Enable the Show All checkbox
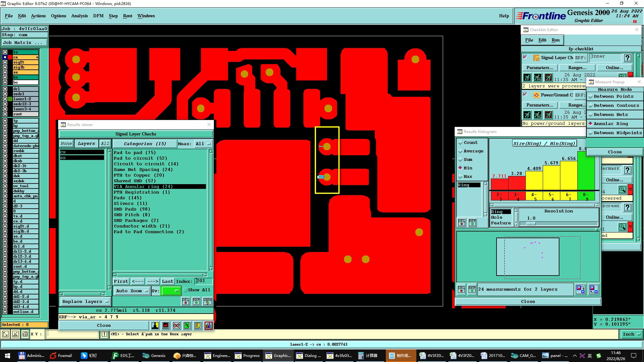This screenshot has height=362, width=644. tap(185, 290)
